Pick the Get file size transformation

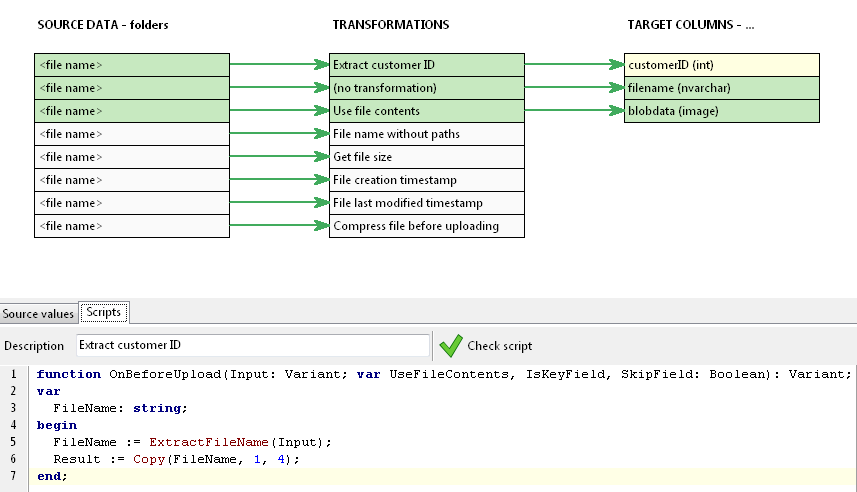426,157
